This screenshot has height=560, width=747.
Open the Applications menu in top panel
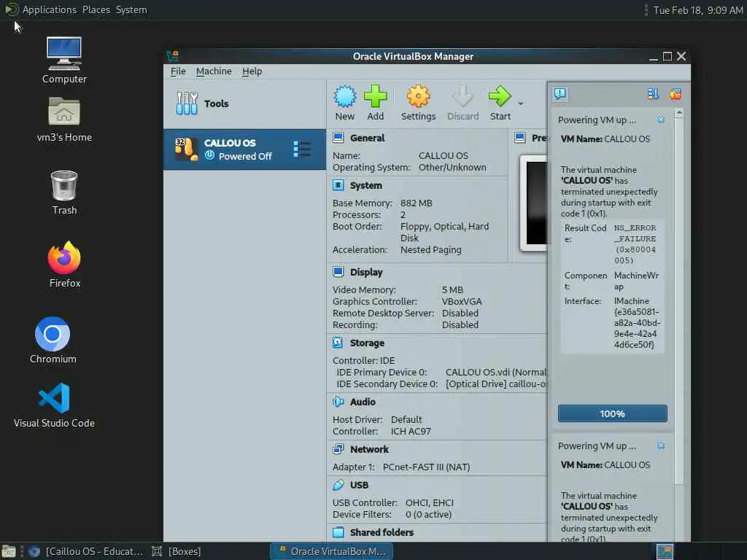click(x=49, y=9)
